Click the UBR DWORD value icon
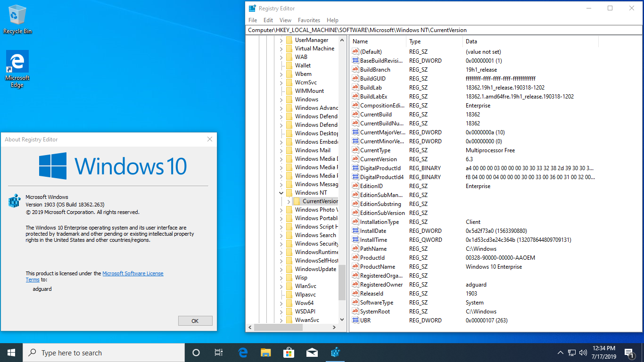This screenshot has height=362, width=644. [x=355, y=321]
